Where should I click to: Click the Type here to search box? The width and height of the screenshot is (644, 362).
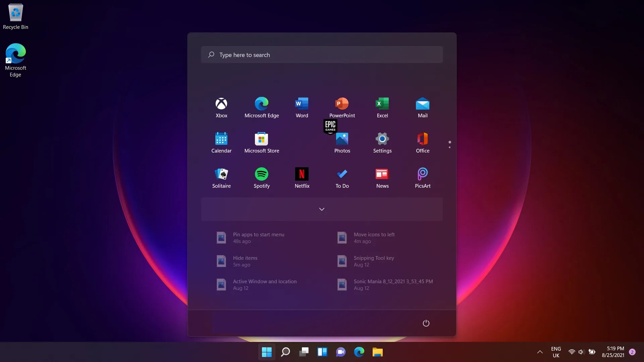pyautogui.click(x=322, y=55)
